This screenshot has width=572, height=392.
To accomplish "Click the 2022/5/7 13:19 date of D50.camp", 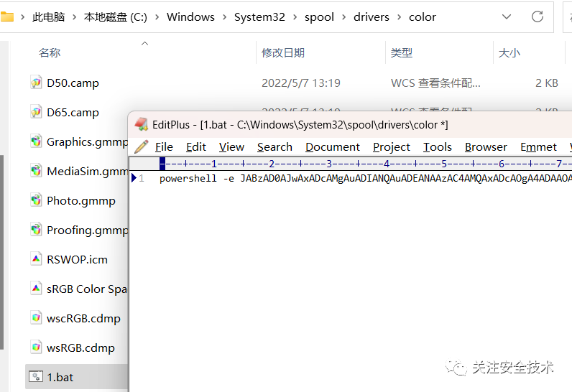I will (301, 83).
